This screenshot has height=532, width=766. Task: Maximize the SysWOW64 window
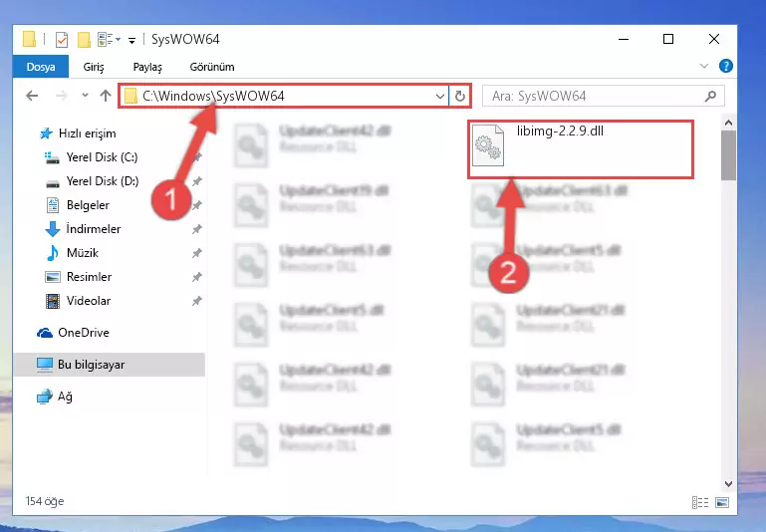[668, 39]
